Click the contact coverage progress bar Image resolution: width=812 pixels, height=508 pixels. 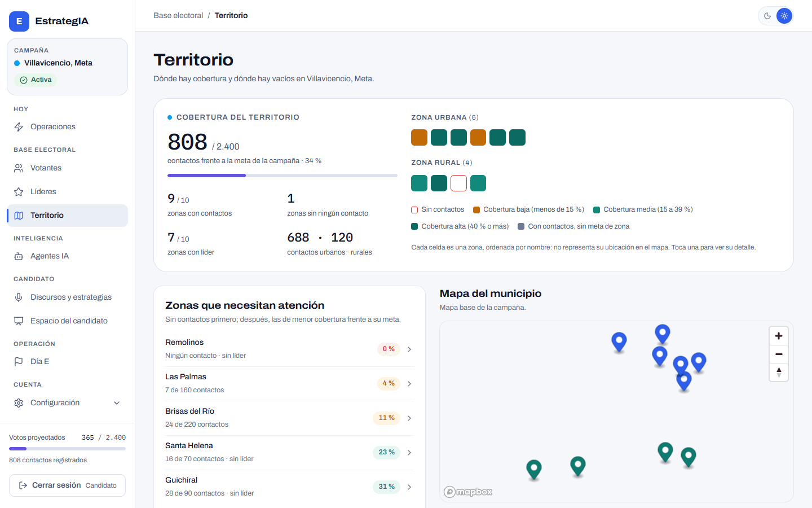pos(283,176)
